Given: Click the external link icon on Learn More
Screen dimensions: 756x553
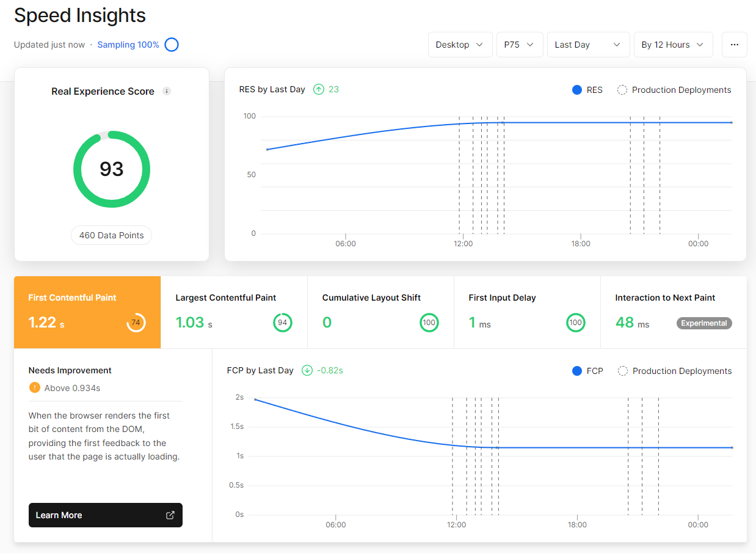Looking at the screenshot, I should coord(170,515).
